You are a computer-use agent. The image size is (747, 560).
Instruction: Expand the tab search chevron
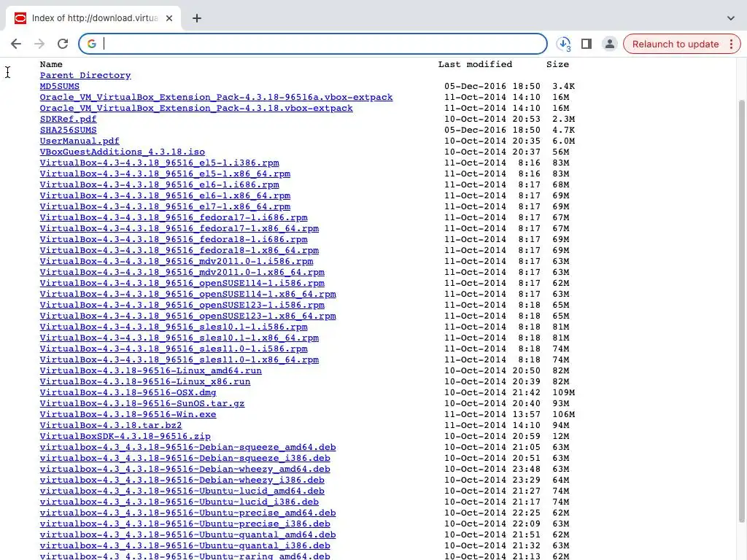(731, 18)
